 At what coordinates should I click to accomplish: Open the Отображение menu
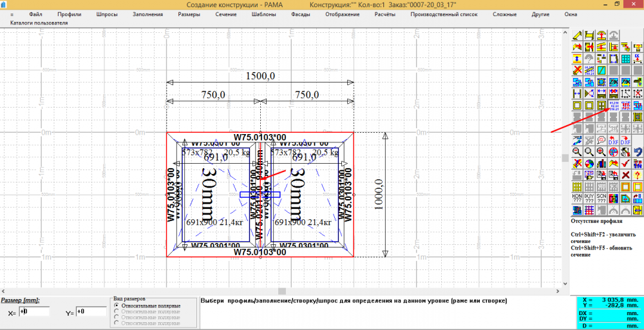tap(343, 14)
